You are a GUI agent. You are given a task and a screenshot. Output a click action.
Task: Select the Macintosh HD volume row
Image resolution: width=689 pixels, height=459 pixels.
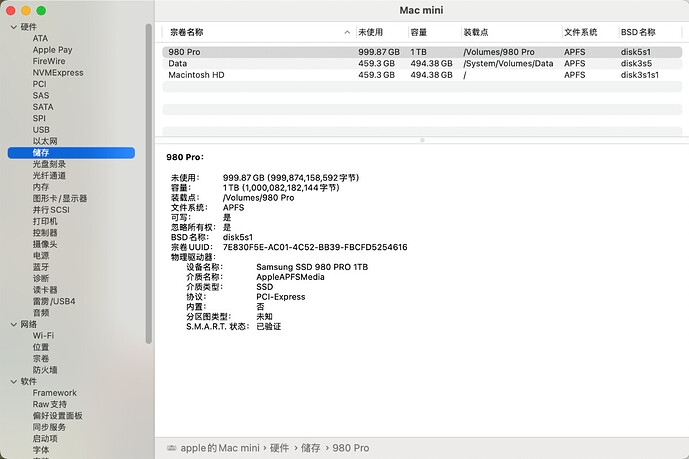(x=196, y=75)
